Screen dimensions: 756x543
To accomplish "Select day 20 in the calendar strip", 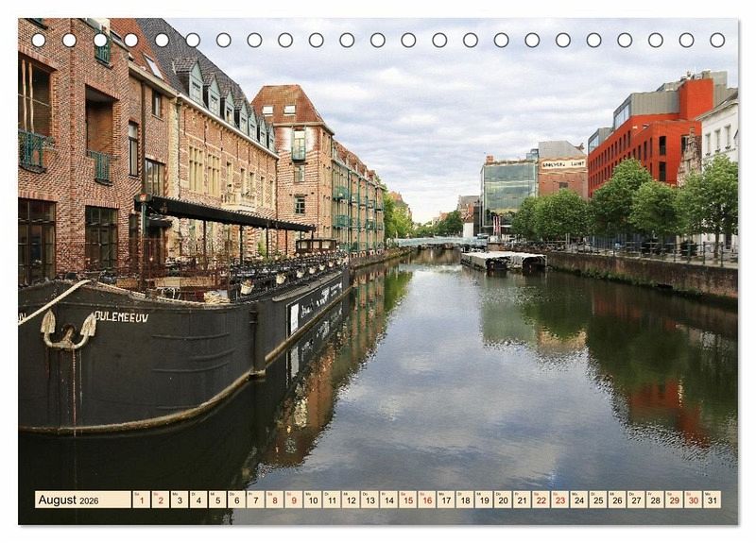I will coord(503,500).
